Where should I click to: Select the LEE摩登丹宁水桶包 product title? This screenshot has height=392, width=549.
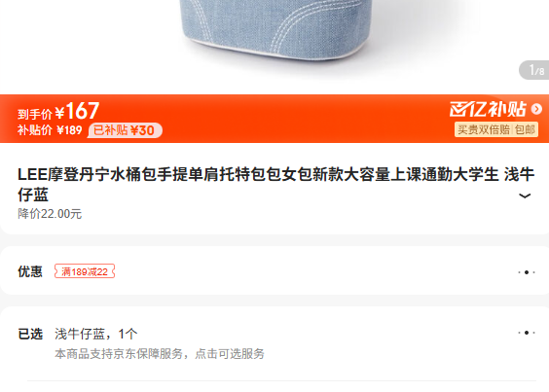point(275,185)
